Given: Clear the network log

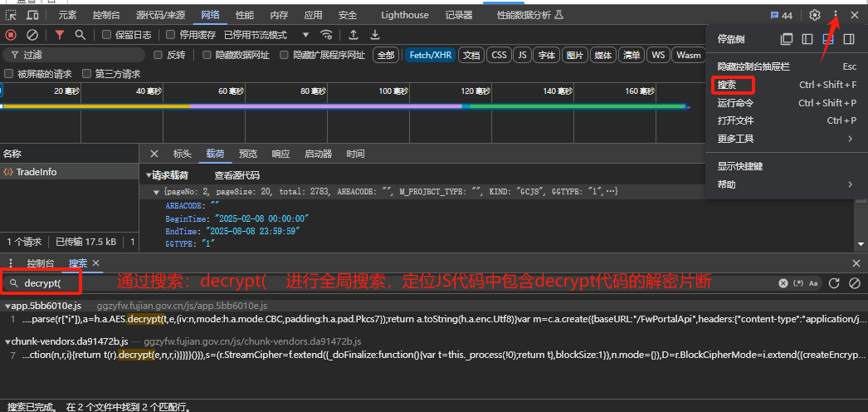Looking at the screenshot, I should pyautogui.click(x=32, y=35).
